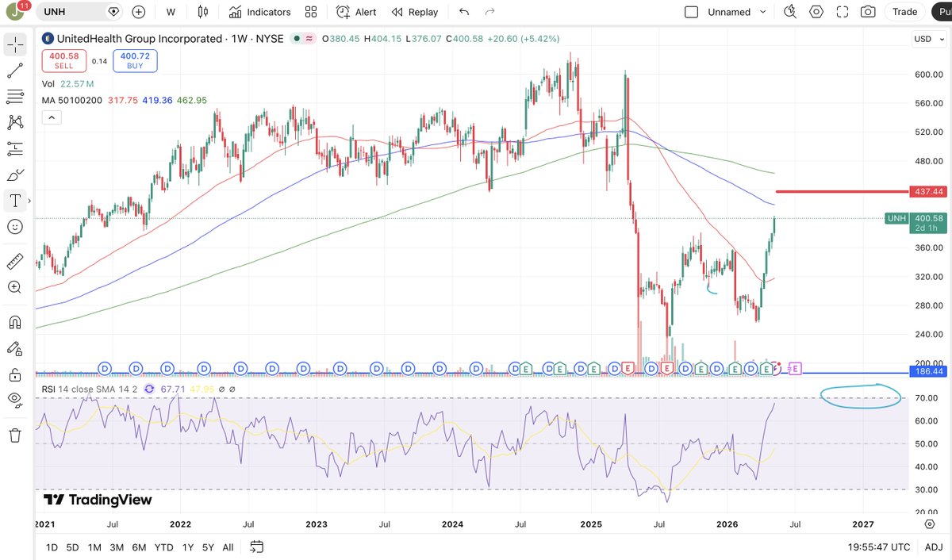952x560 pixels.
Task: Open the go to date calendar
Action: [x=256, y=547]
